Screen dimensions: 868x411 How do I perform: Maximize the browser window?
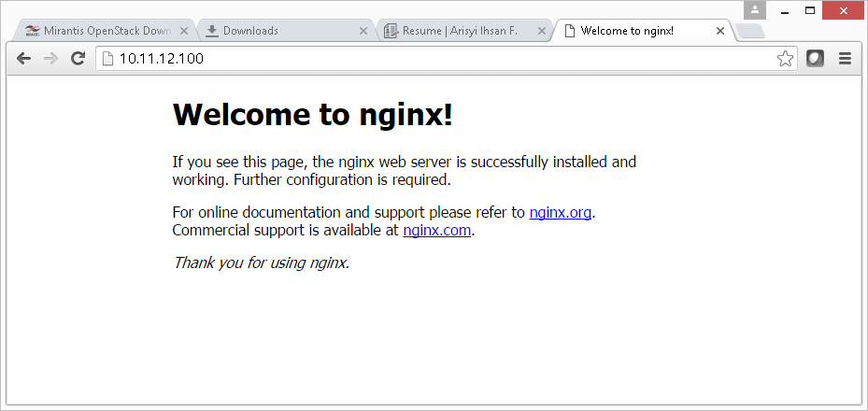(810, 10)
